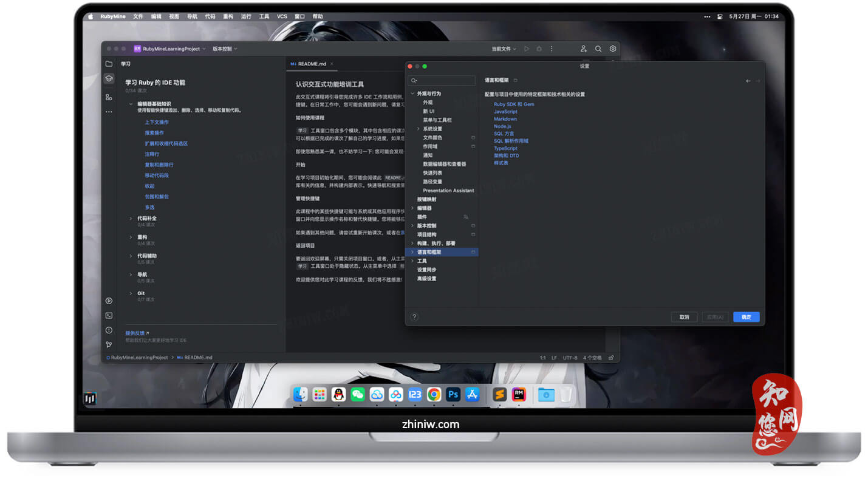
Task: Open Google Chrome from the Dock
Action: point(434,395)
